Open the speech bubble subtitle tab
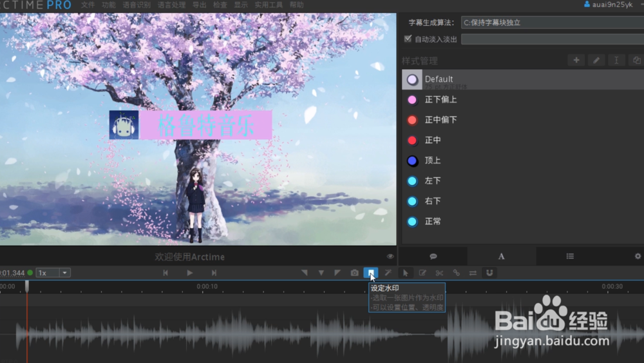 [433, 256]
